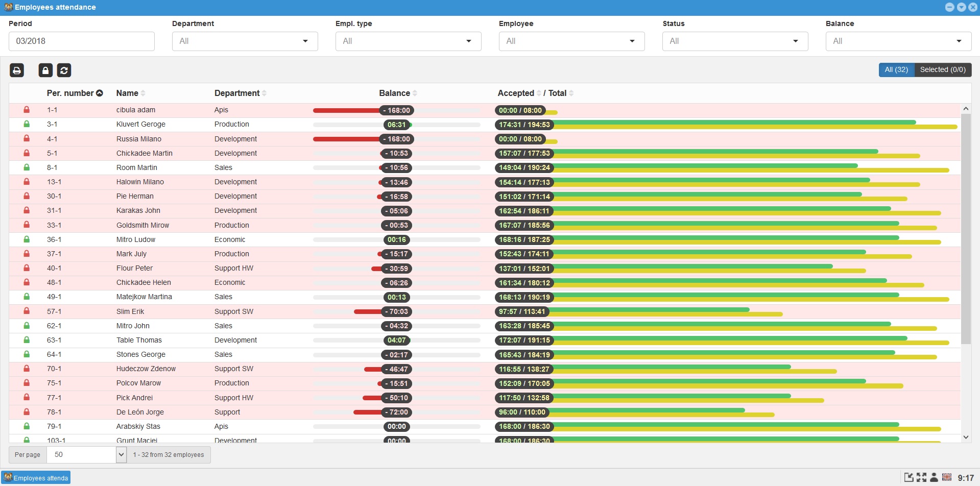
Task: Select the Pick Andrei row name
Action: pos(134,398)
